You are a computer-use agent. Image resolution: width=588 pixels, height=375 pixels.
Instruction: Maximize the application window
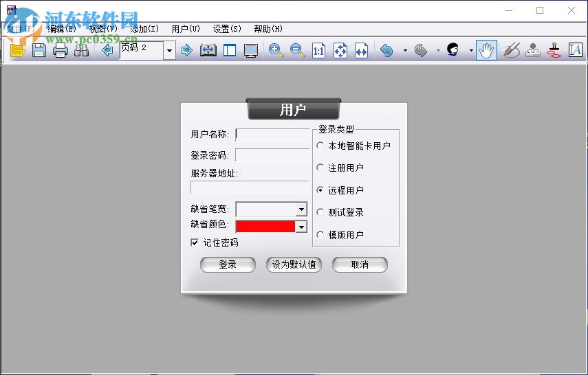(540, 10)
